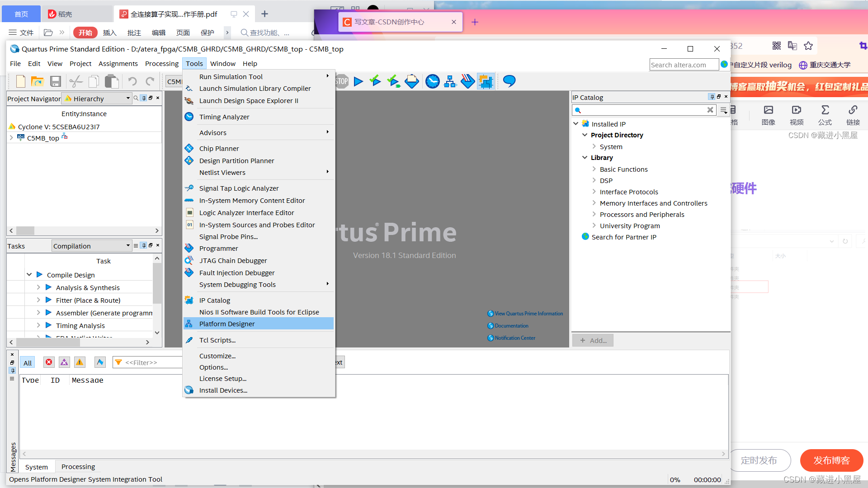Expand the Fitter (Place & Route) task
868x488 pixels.
pyautogui.click(x=38, y=300)
